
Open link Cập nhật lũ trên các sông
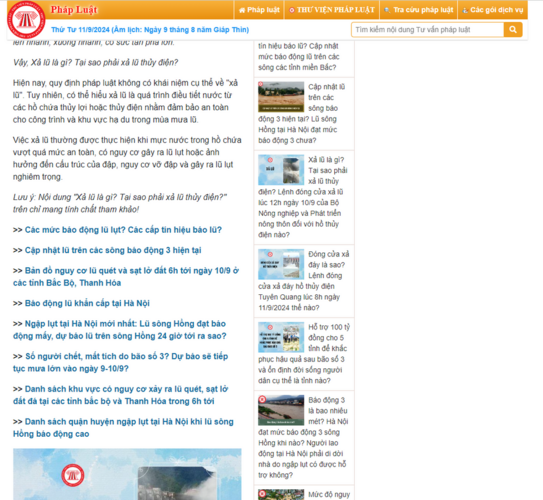tap(113, 250)
